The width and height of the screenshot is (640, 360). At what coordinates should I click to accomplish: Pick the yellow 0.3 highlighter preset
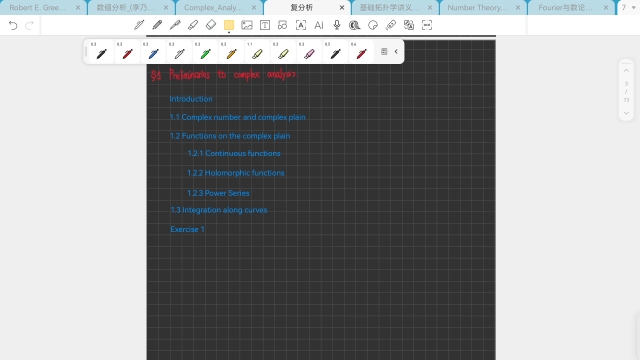pos(283,51)
